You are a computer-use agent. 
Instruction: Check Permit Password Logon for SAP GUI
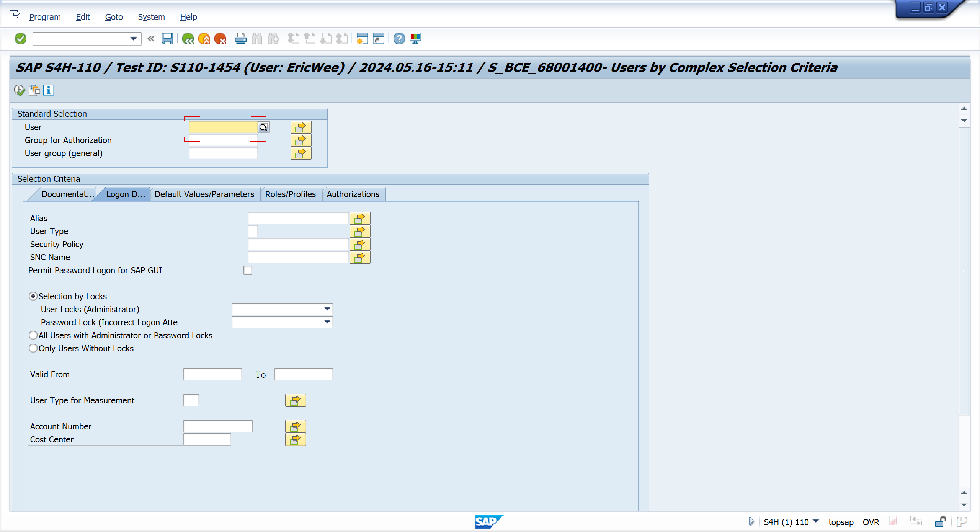248,271
